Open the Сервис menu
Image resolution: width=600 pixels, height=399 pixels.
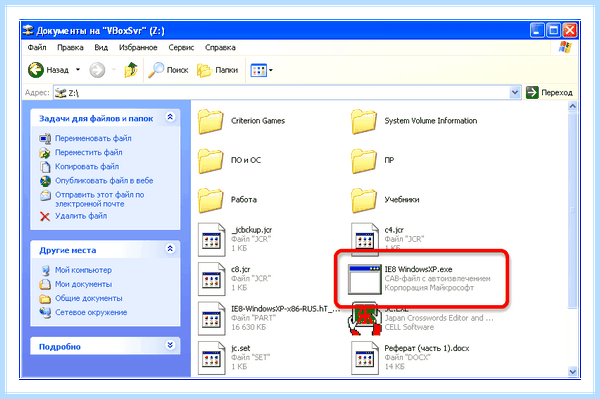coord(181,47)
